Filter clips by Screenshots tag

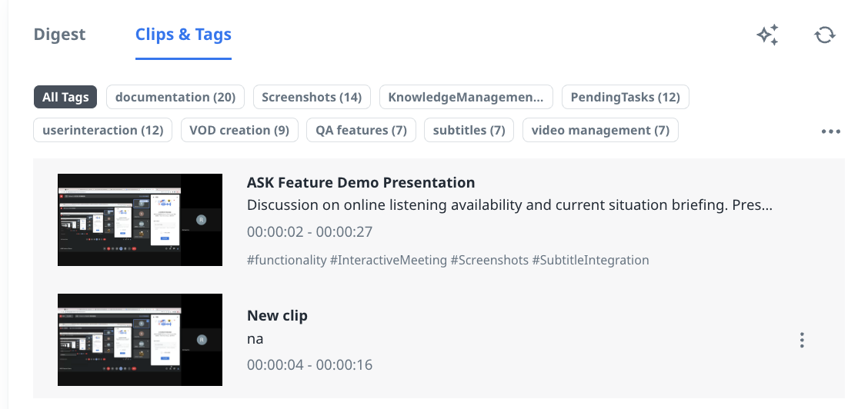coord(312,97)
